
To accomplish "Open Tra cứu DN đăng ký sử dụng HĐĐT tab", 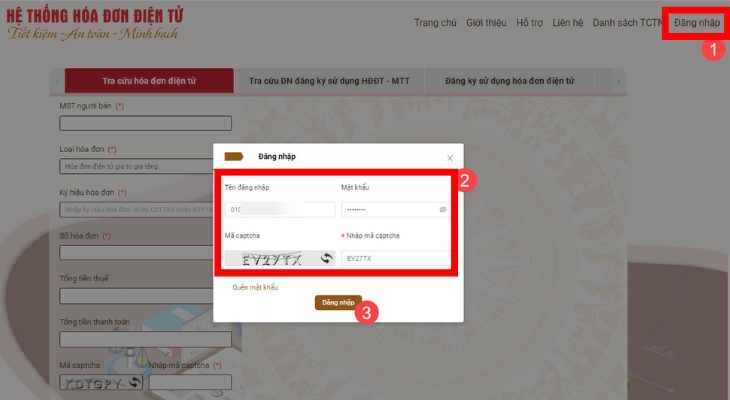I will click(x=329, y=81).
